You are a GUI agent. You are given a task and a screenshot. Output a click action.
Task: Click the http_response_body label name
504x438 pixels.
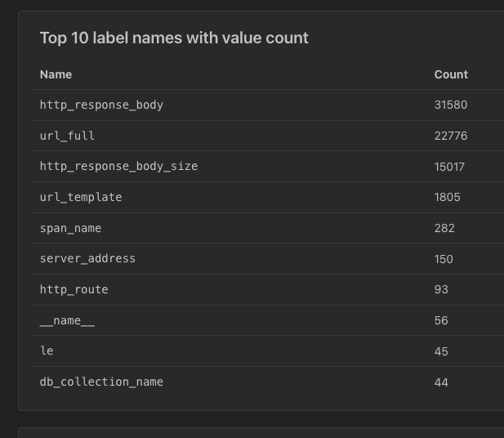coord(101,105)
